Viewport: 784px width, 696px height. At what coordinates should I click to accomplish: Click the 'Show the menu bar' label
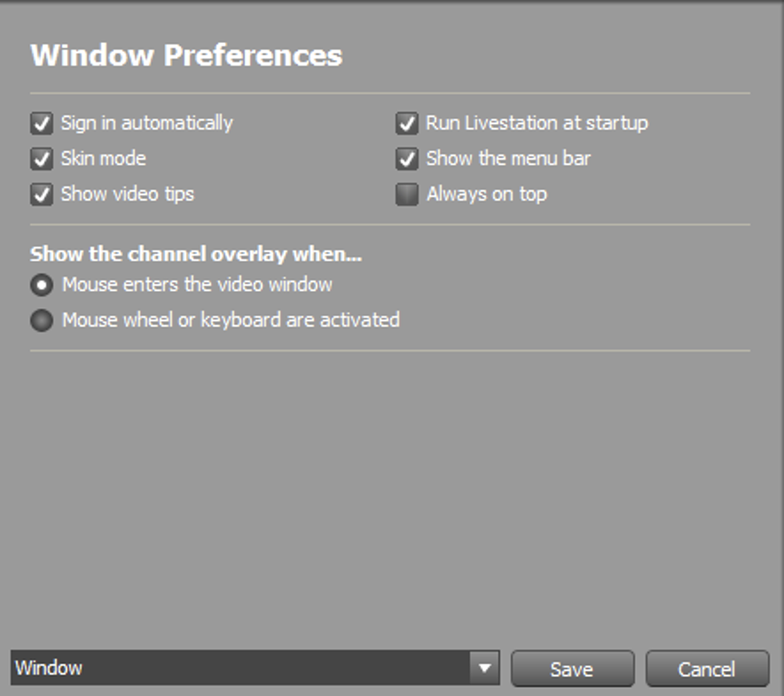click(509, 158)
